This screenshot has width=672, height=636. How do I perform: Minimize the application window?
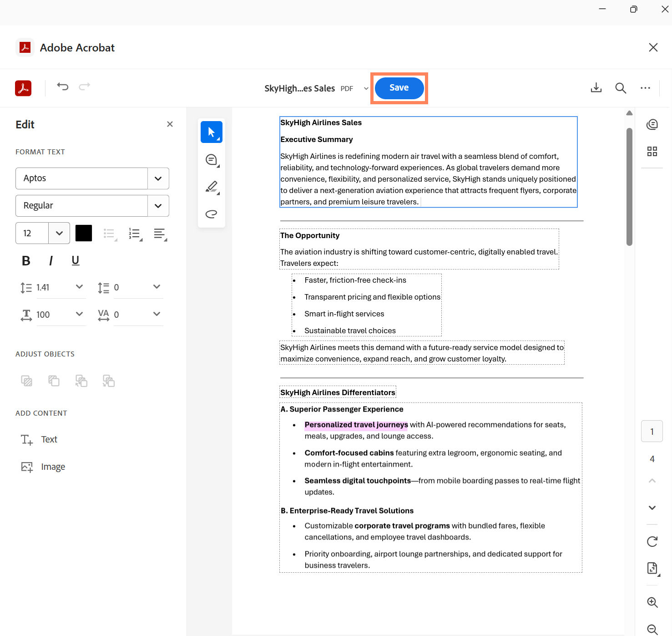coord(602,9)
